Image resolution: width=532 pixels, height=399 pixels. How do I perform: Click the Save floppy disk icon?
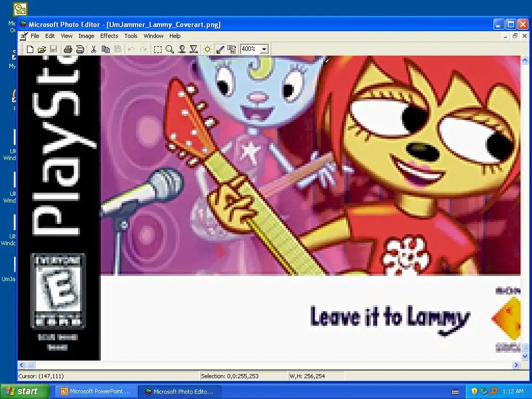(x=54, y=49)
